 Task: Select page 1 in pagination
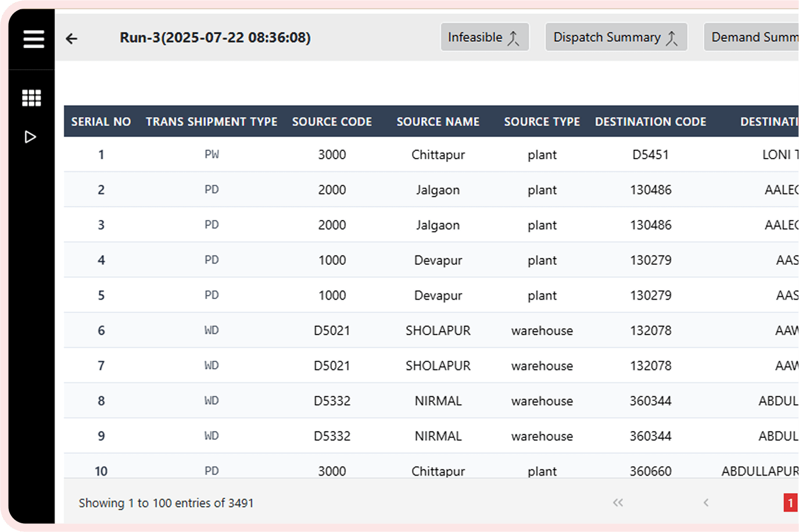point(790,502)
